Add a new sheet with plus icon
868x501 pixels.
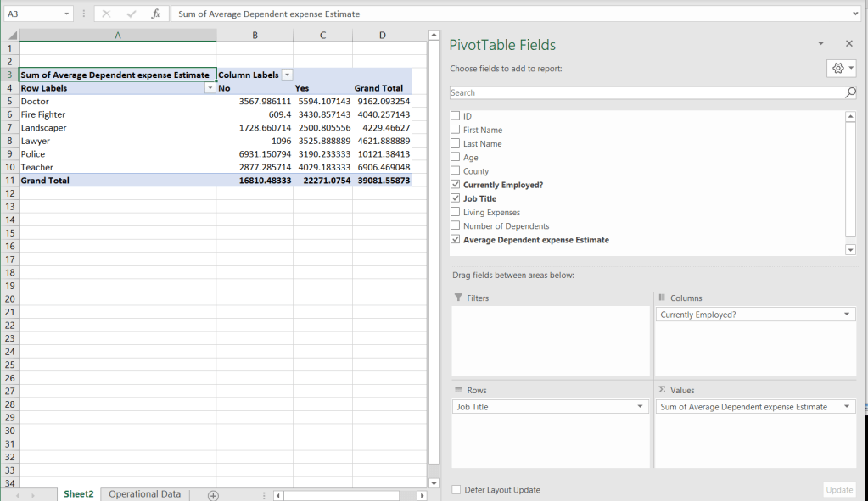tap(213, 495)
